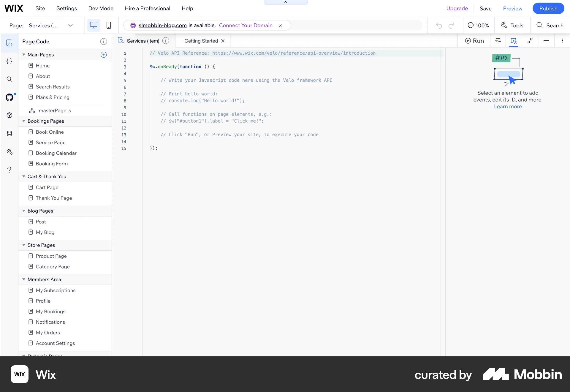570x392 pixels.
Task: Open the code formatting options icon
Action: [x=498, y=41]
